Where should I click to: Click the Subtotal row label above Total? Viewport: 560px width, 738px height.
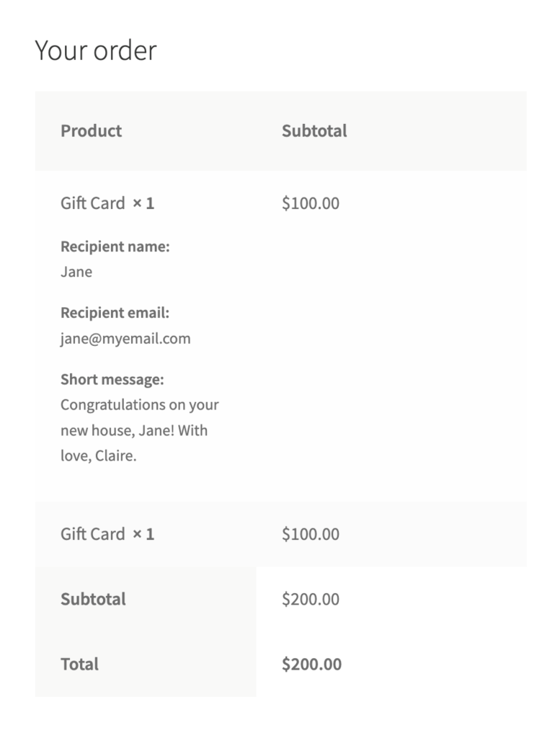coord(93,599)
